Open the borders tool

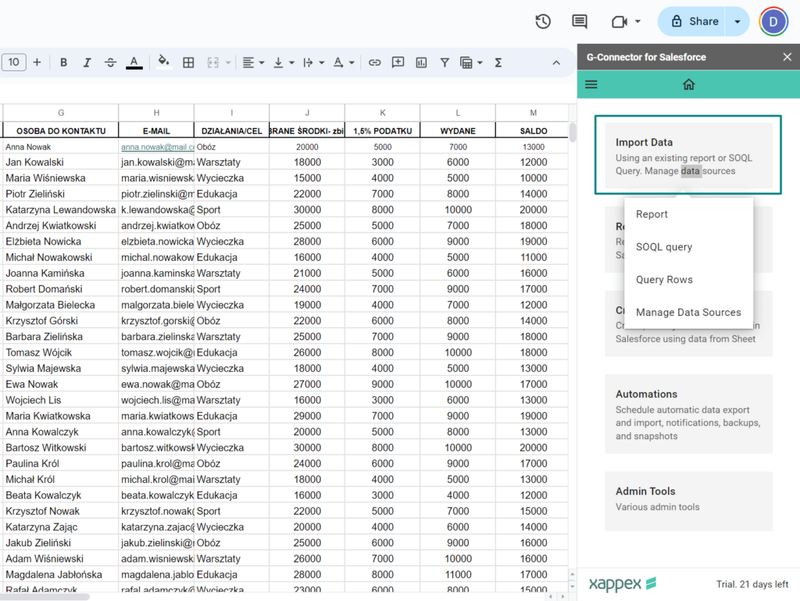(188, 62)
